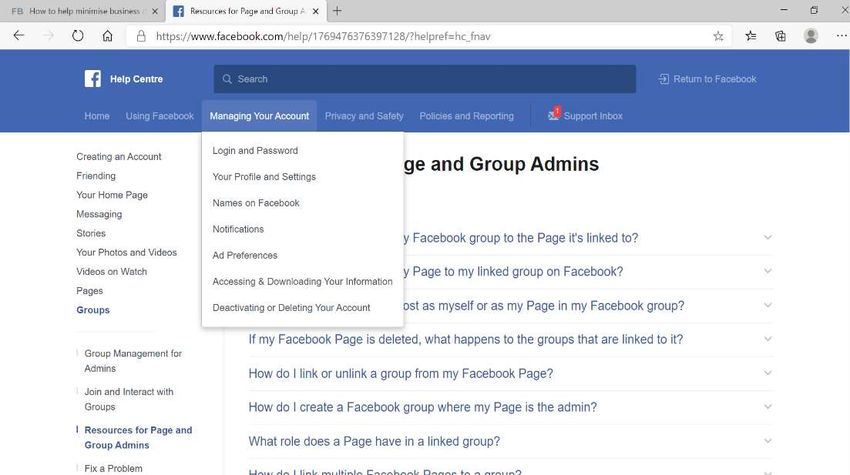Expand chevron for Page is deleted question
This screenshot has width=850, height=475.
pos(768,339)
